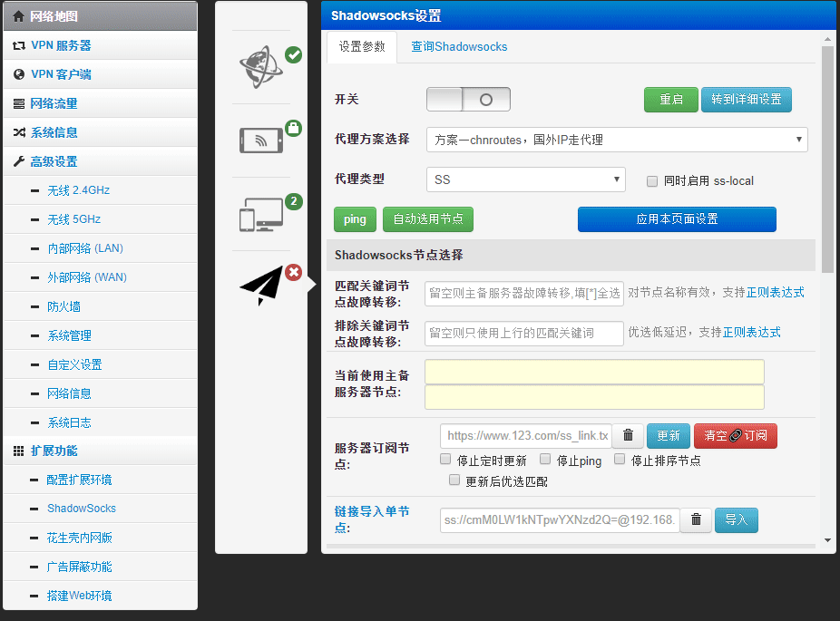This screenshot has width=840, height=621.
Task: Click the VPN 服务器 arrows icon
Action: 19,45
